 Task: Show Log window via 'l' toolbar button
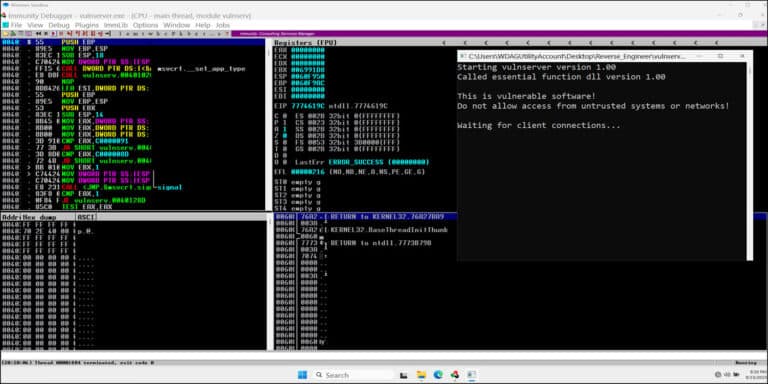click(120, 33)
